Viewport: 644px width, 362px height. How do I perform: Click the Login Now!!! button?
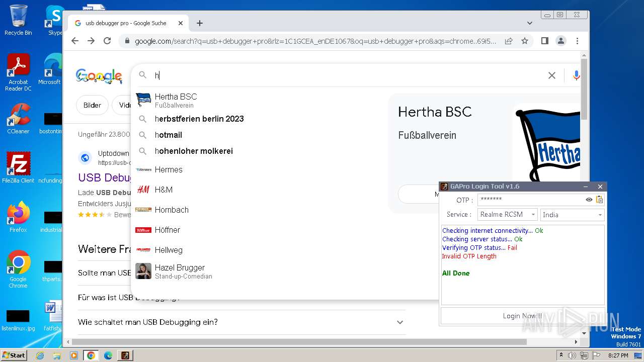(522, 316)
